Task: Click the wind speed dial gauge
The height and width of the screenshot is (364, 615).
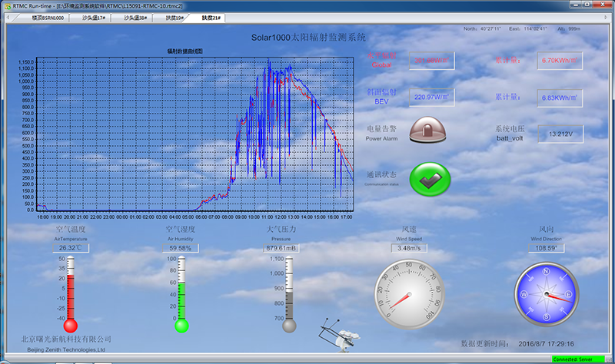Action: coord(410,294)
